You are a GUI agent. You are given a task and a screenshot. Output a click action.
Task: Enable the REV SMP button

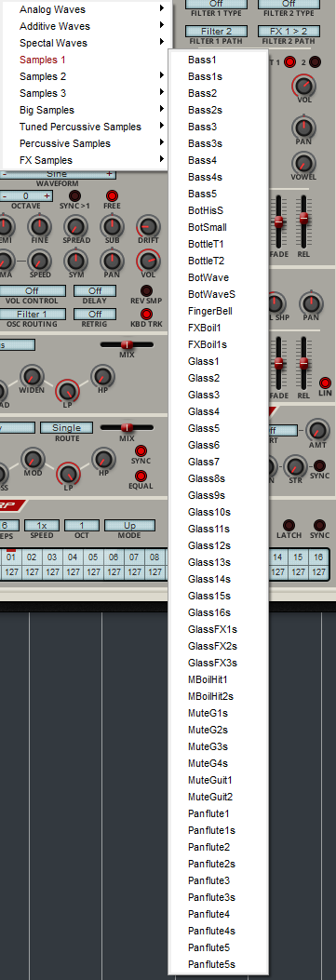[146, 290]
